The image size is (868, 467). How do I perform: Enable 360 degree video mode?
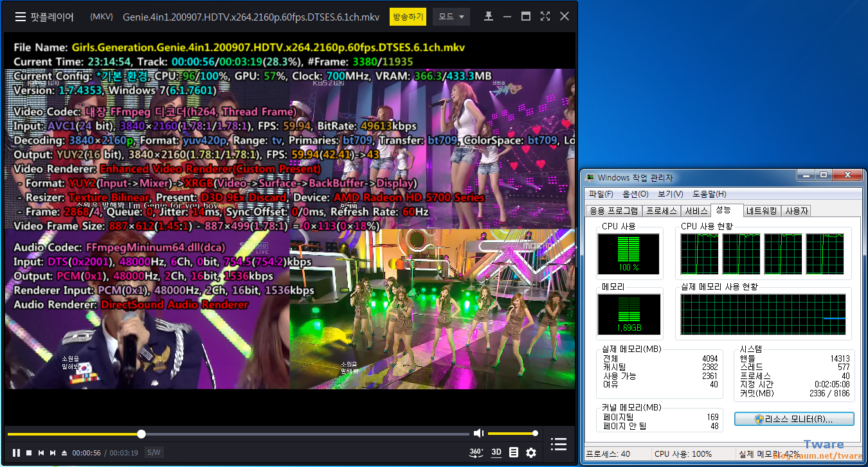click(x=476, y=452)
